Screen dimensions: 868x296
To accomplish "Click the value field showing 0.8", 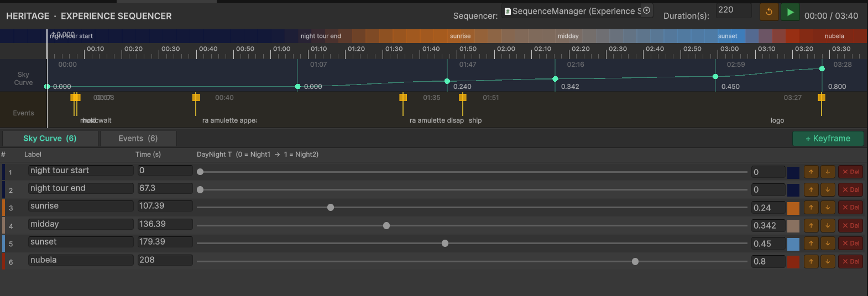I will pyautogui.click(x=768, y=262).
